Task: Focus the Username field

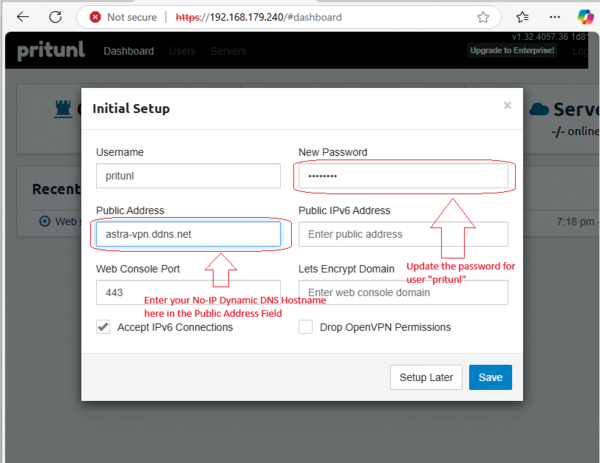Action: [x=188, y=176]
